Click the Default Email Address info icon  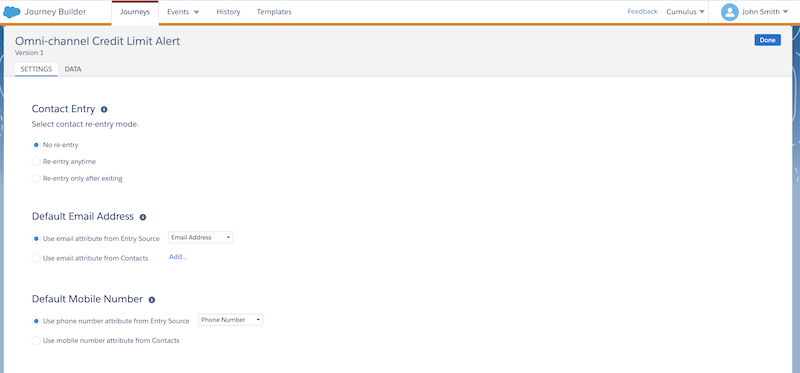143,217
